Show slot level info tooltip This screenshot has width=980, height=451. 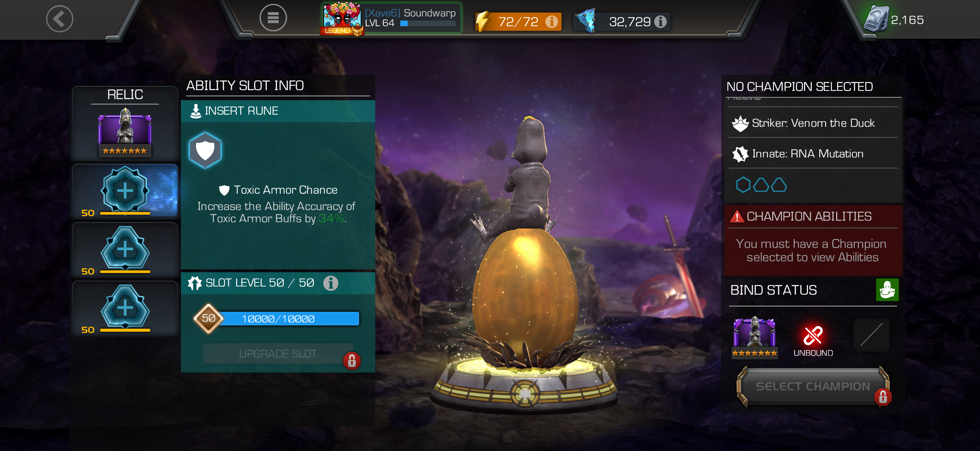tap(331, 283)
